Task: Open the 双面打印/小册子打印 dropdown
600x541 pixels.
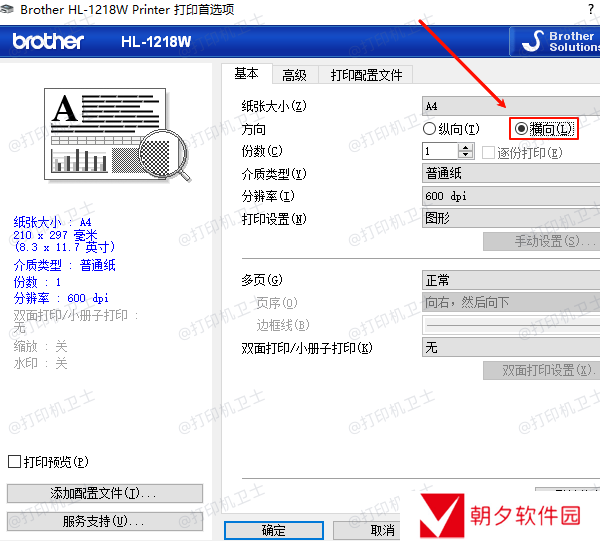Action: (x=510, y=348)
